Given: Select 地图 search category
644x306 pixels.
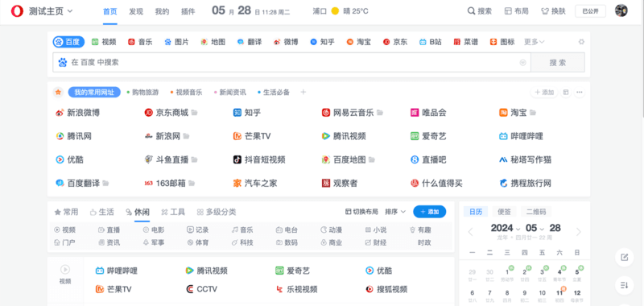Looking at the screenshot, I should click(213, 42).
